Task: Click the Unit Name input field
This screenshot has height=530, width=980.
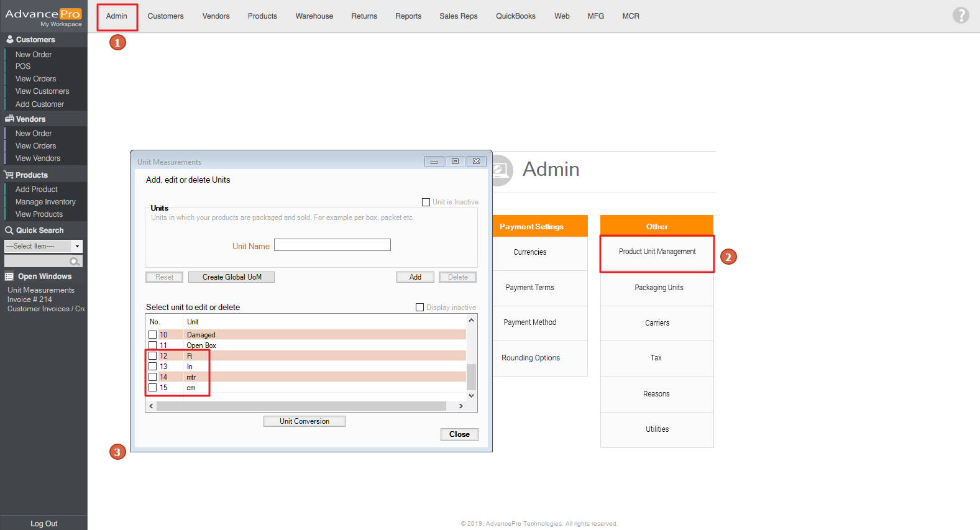Action: point(332,245)
